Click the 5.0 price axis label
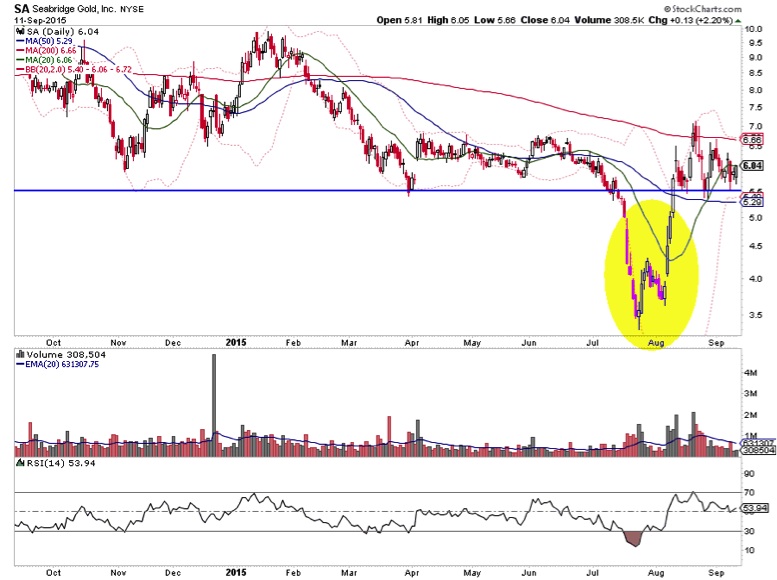The width and height of the screenshot is (777, 580). click(755, 218)
